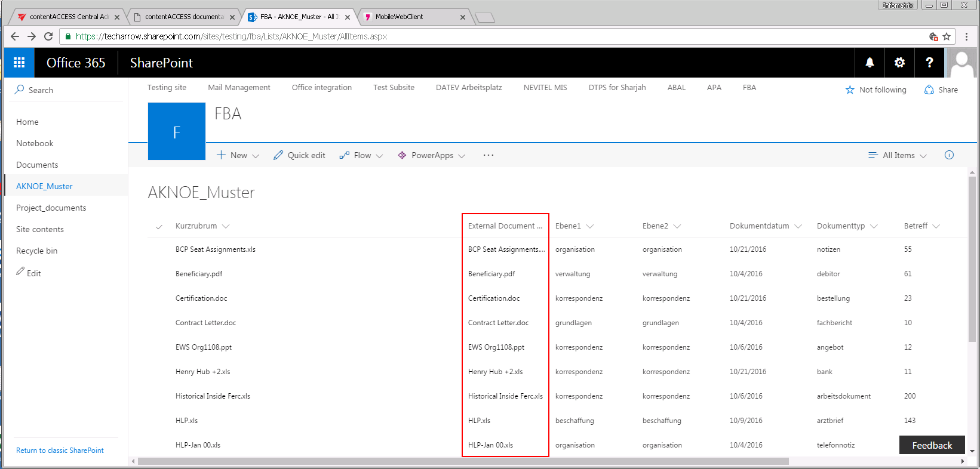Open DATEV Arbeitsplatz in top navigation
980x469 pixels.
pos(469,88)
